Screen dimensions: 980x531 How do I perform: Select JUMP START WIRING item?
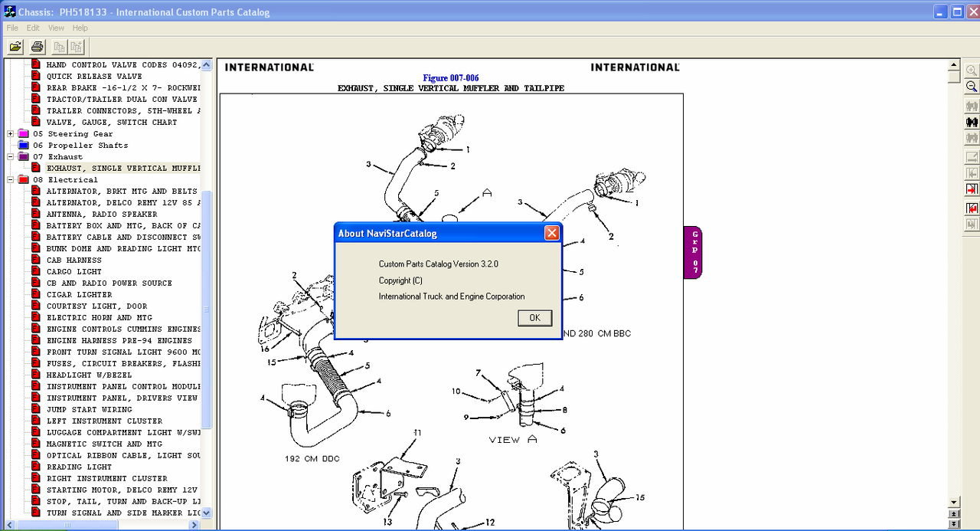click(90, 409)
